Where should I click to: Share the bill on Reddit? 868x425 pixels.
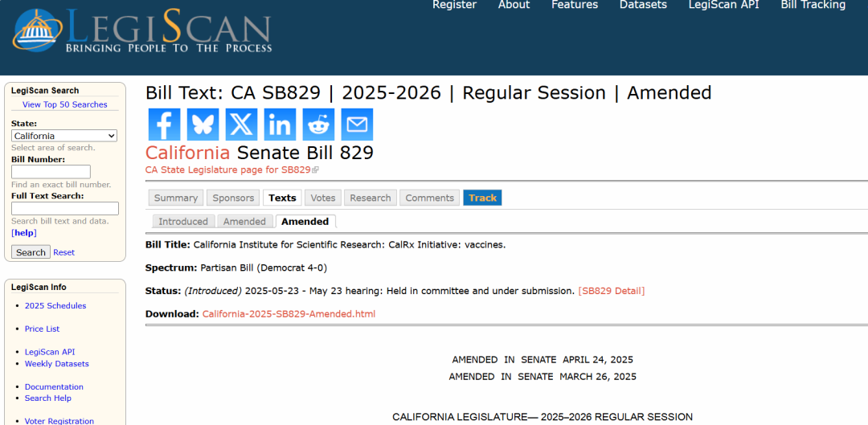(x=318, y=125)
